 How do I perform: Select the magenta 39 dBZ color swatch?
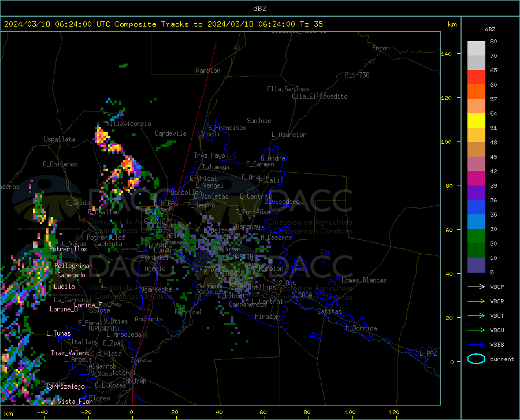476,179
